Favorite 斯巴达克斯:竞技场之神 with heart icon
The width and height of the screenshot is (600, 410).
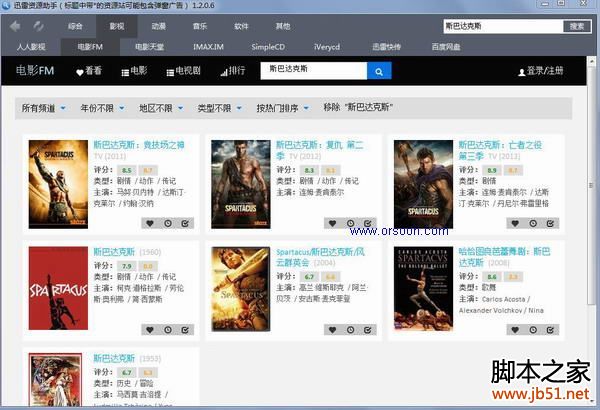[150, 223]
